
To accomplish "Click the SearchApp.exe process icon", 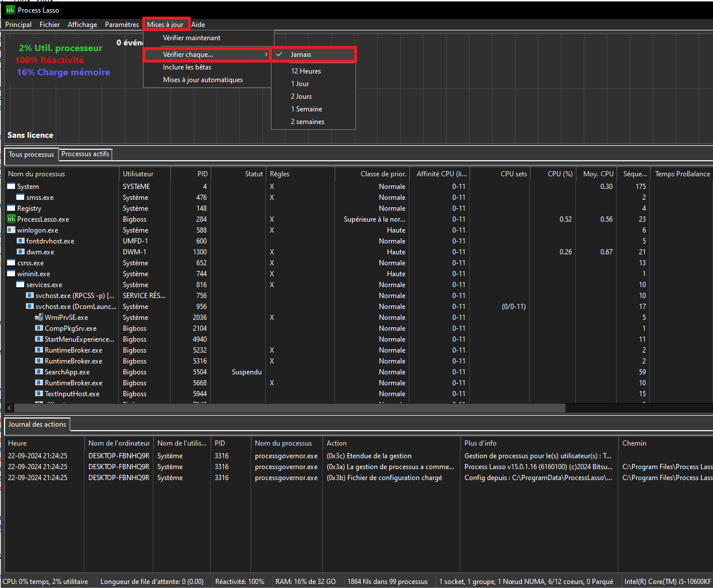I will [x=39, y=372].
